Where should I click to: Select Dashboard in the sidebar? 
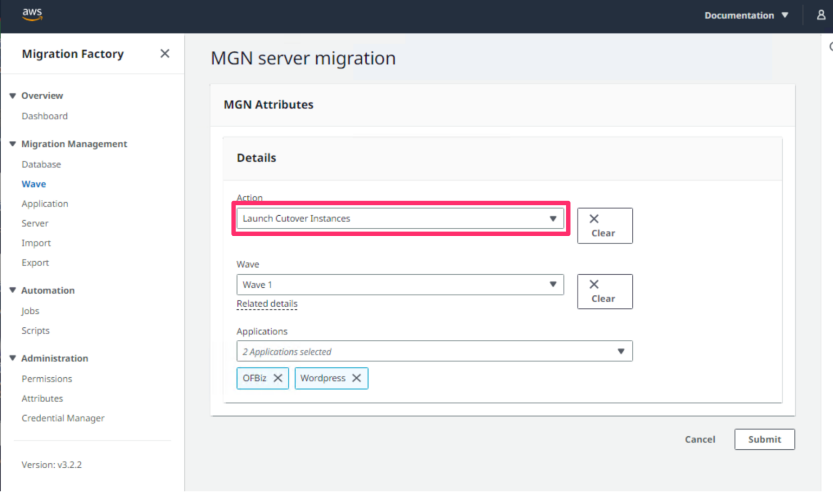[44, 116]
